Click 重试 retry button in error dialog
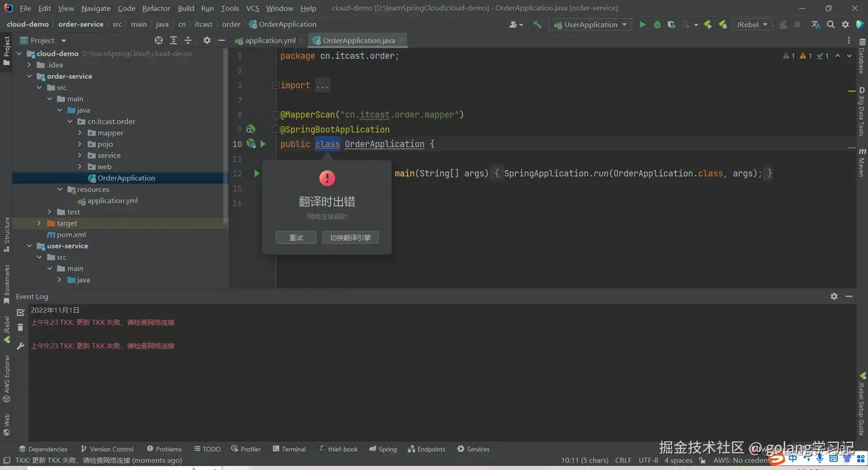The width and height of the screenshot is (868, 470). tap(296, 238)
